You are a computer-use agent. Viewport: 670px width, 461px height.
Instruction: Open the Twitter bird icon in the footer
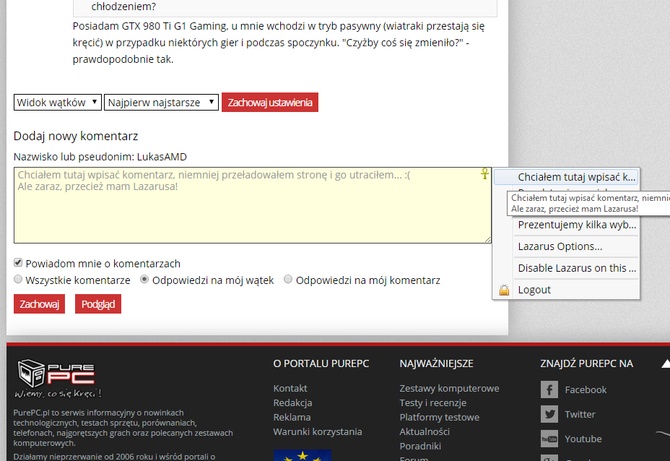coord(549,414)
